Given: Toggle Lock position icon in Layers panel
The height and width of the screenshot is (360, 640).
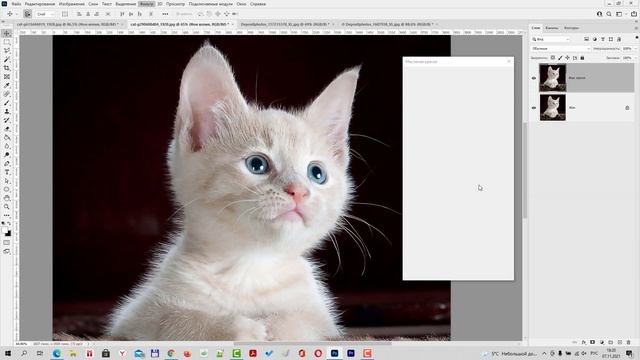Looking at the screenshot, I should (567, 58).
